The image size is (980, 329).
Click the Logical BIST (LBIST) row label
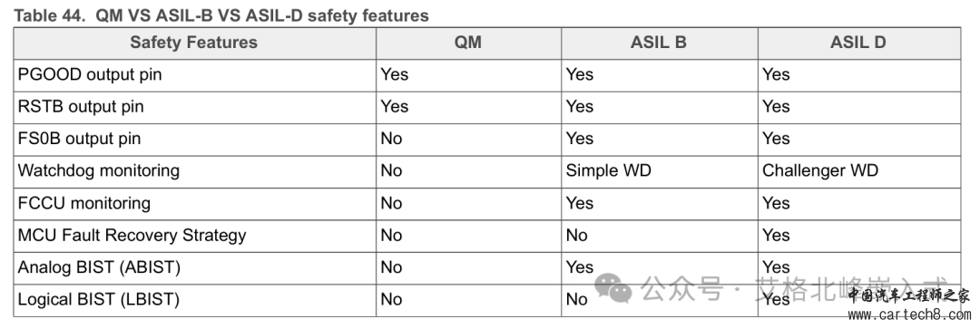coord(99,300)
